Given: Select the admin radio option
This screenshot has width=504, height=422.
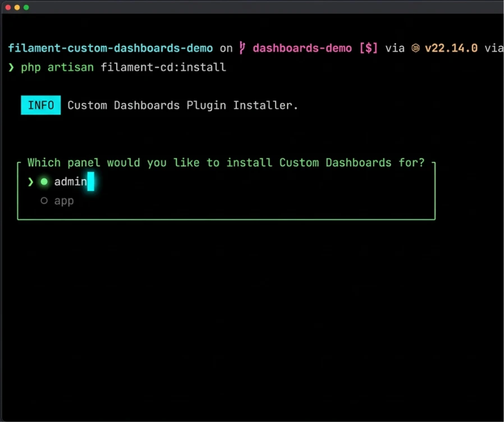Looking at the screenshot, I should (x=70, y=181).
